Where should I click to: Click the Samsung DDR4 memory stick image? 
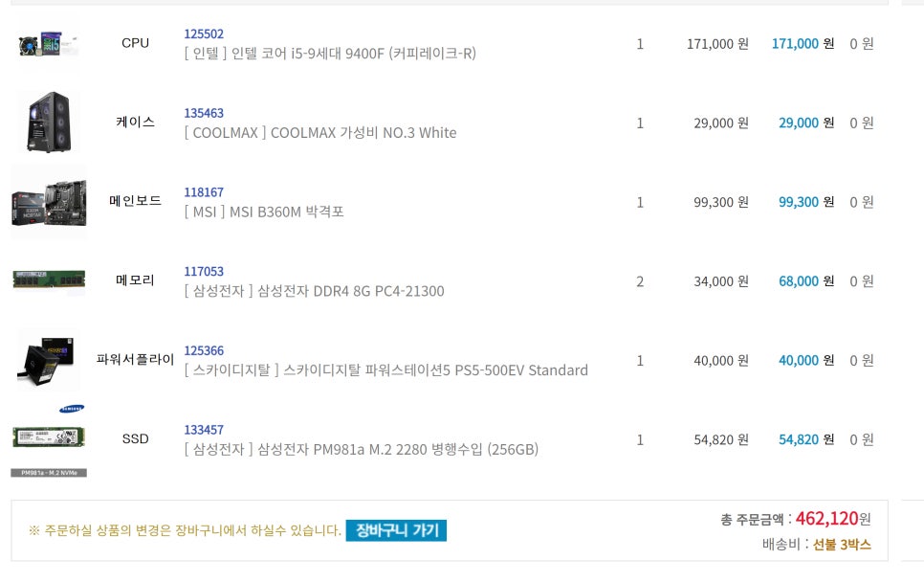(x=49, y=279)
